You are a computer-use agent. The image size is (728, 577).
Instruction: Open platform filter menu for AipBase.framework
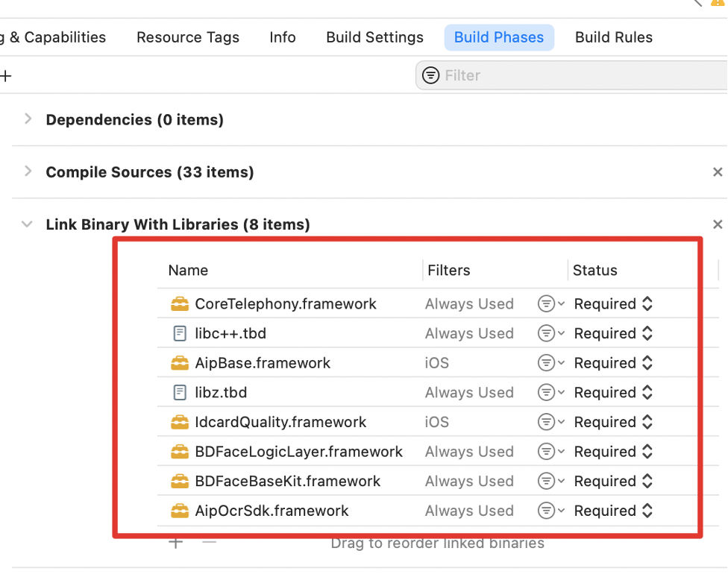550,363
